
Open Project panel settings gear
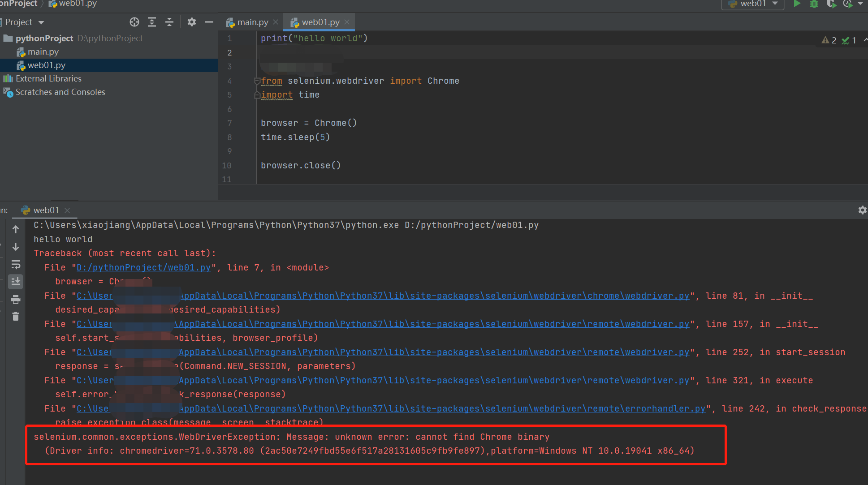(192, 22)
